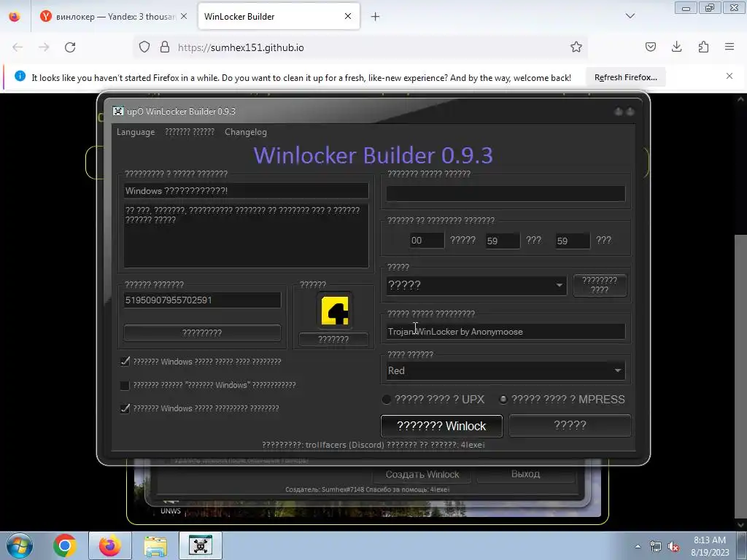
Task: Click inside the multi-line message text area
Action: pyautogui.click(x=246, y=236)
